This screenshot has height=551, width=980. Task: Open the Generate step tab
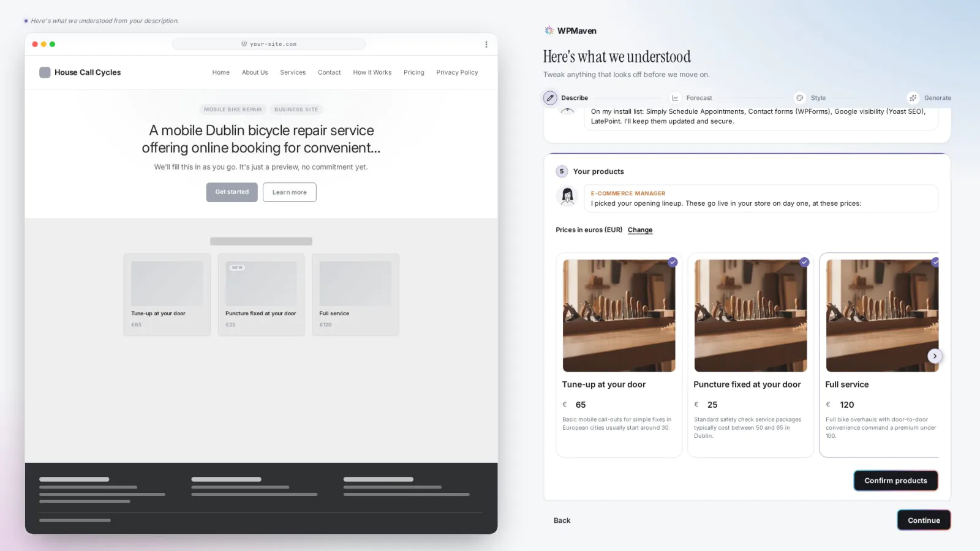pyautogui.click(x=929, y=98)
